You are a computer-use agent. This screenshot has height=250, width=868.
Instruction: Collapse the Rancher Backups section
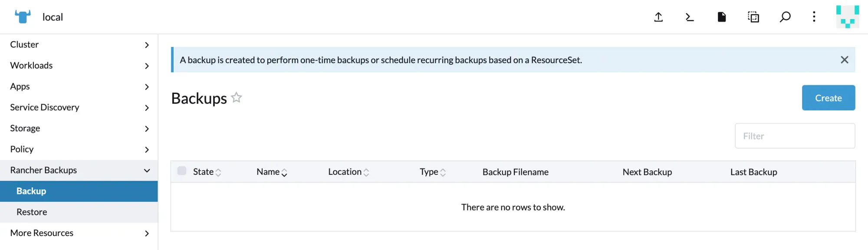tap(79, 170)
